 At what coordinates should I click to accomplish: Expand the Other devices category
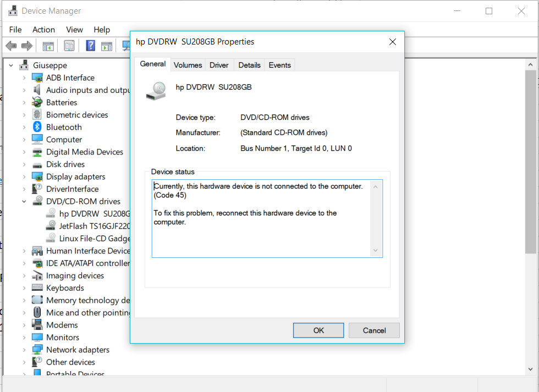(x=24, y=362)
